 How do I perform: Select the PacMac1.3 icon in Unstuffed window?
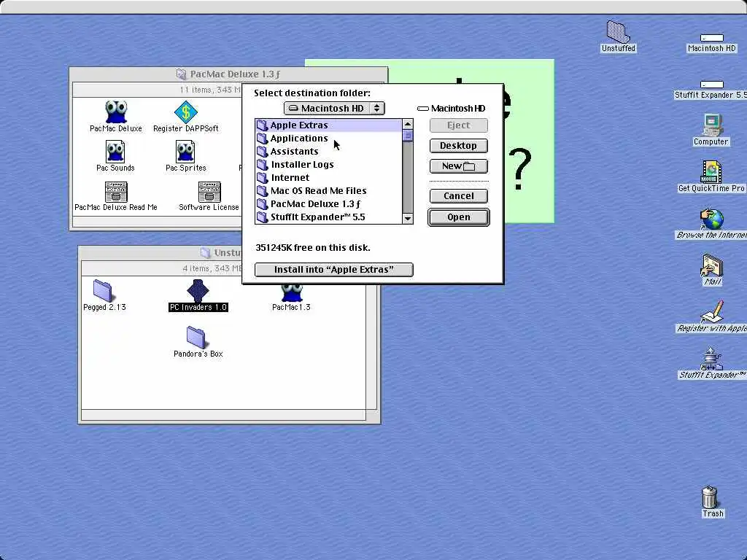coord(291,293)
